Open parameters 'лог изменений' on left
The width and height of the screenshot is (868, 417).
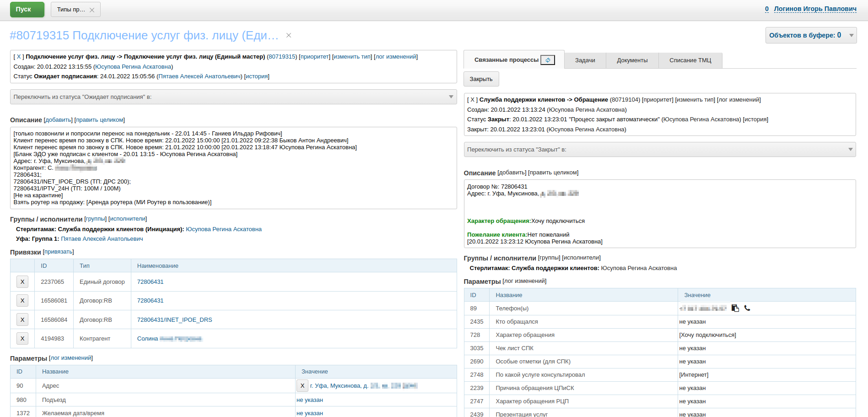(x=71, y=358)
